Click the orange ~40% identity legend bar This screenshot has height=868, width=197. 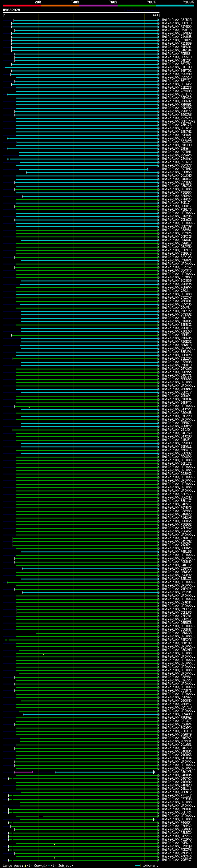point(60,6)
